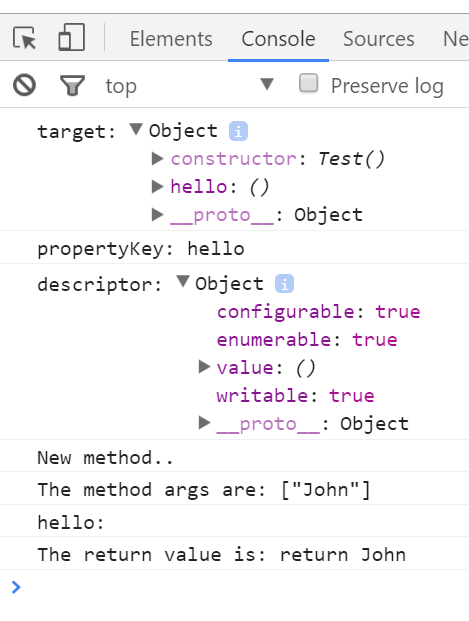Activate the inspect element picker icon

click(24, 38)
